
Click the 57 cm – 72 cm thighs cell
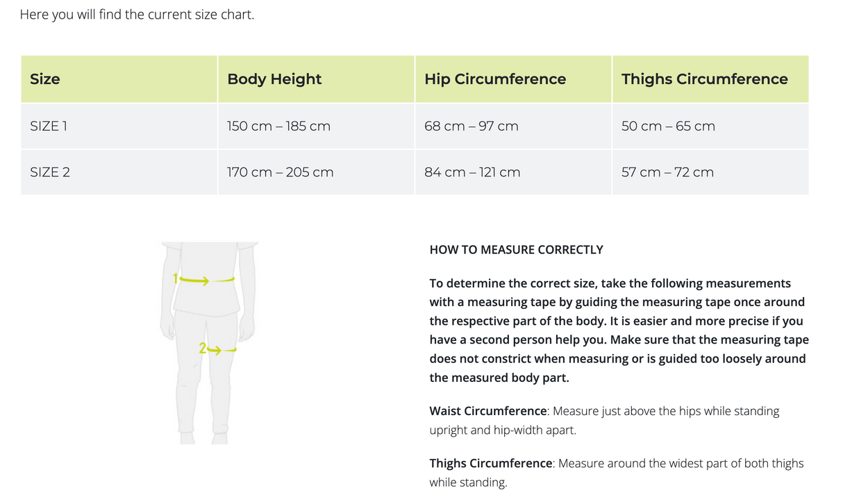click(667, 172)
